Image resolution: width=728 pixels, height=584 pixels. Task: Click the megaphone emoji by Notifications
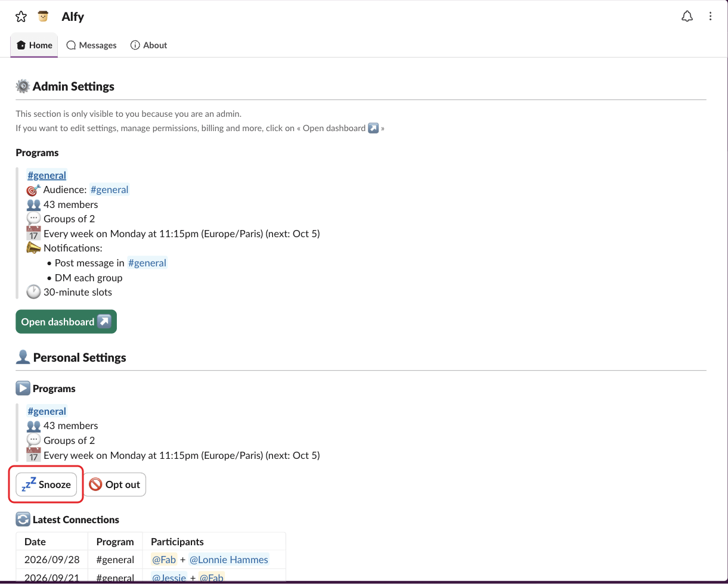33,248
